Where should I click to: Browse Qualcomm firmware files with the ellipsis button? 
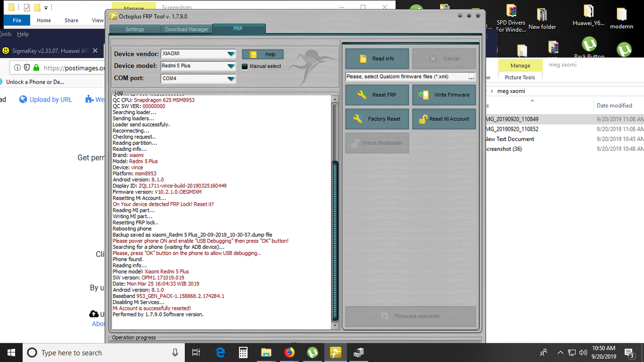click(472, 76)
